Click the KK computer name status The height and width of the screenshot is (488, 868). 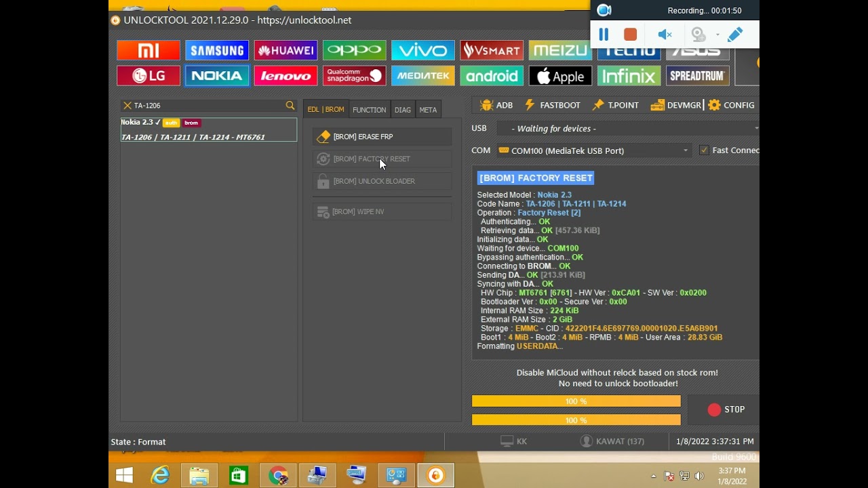point(513,441)
